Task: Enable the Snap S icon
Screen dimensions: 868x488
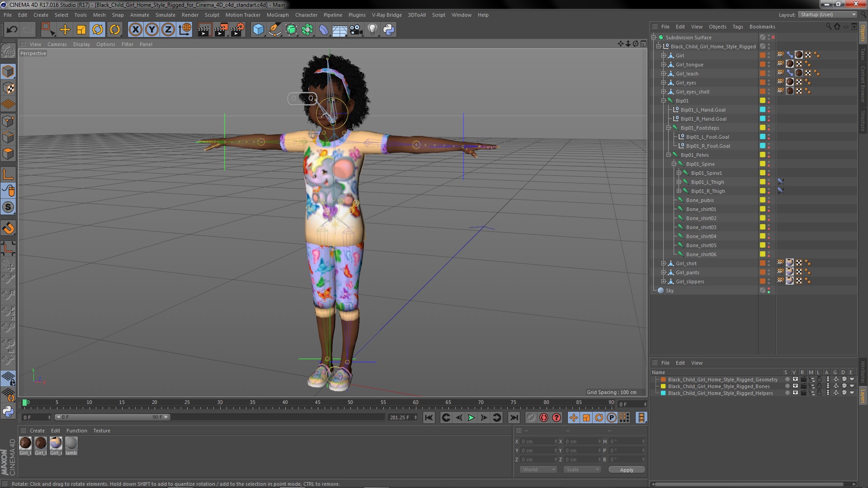Action: coord(8,207)
